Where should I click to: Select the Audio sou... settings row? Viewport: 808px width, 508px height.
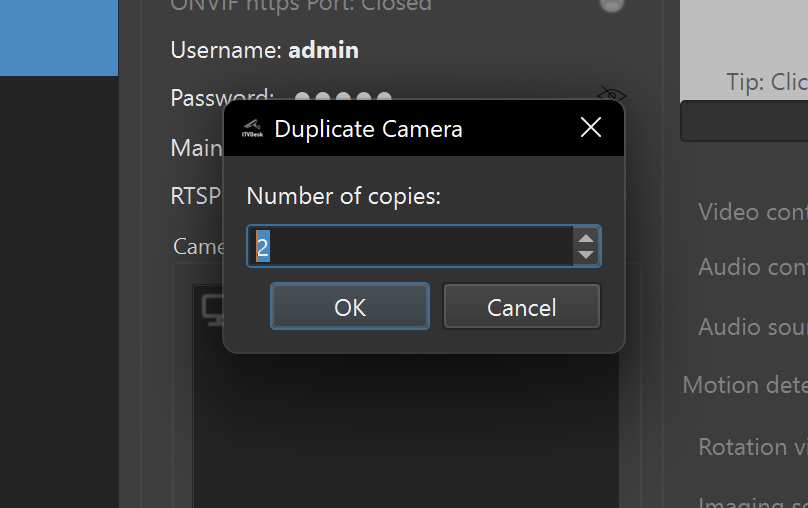point(752,327)
